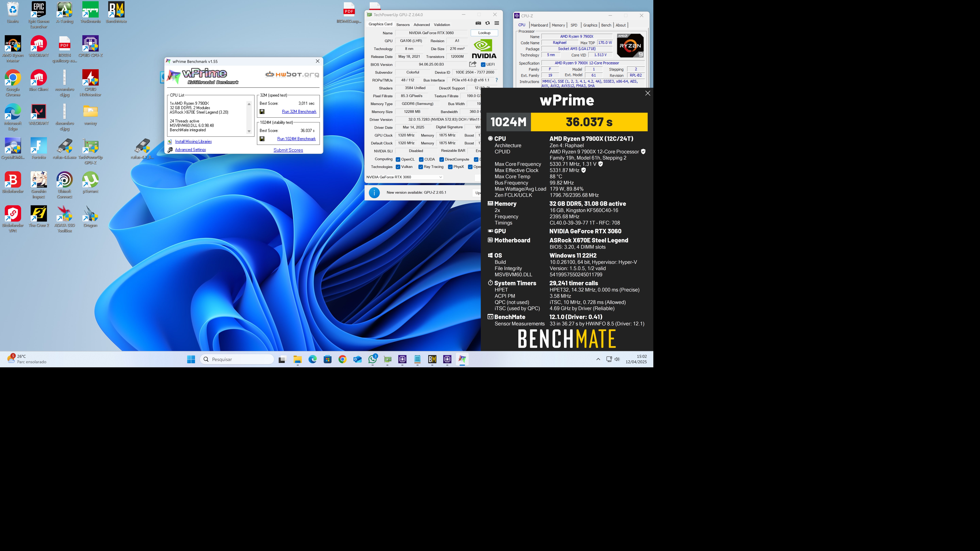Toggle the Vulkan checkbox in GPU-Z
This screenshot has width=980, height=551.
click(398, 167)
